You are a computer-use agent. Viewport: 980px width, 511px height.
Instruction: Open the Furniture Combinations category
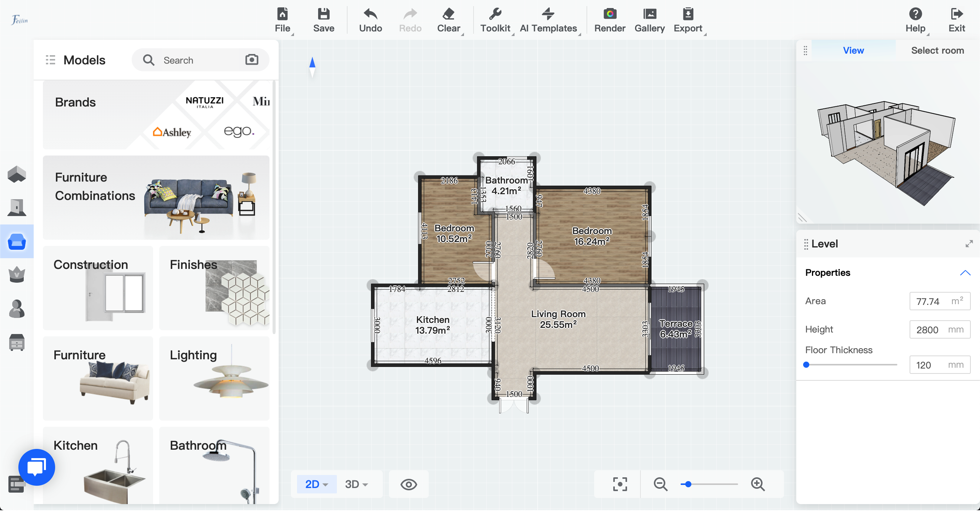click(x=156, y=197)
